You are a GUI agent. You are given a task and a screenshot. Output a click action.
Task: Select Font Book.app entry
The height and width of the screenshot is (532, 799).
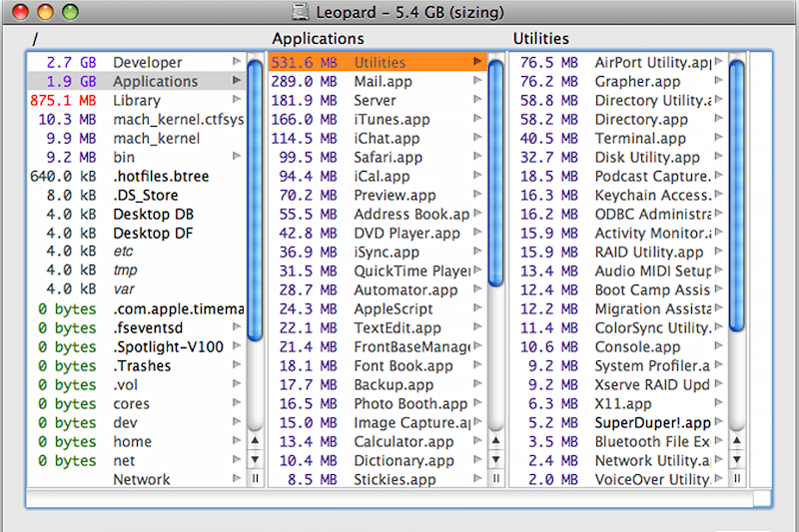tap(378, 365)
